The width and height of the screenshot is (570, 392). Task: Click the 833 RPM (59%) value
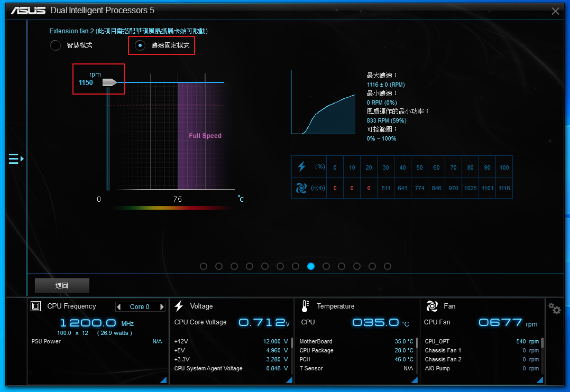coord(387,120)
